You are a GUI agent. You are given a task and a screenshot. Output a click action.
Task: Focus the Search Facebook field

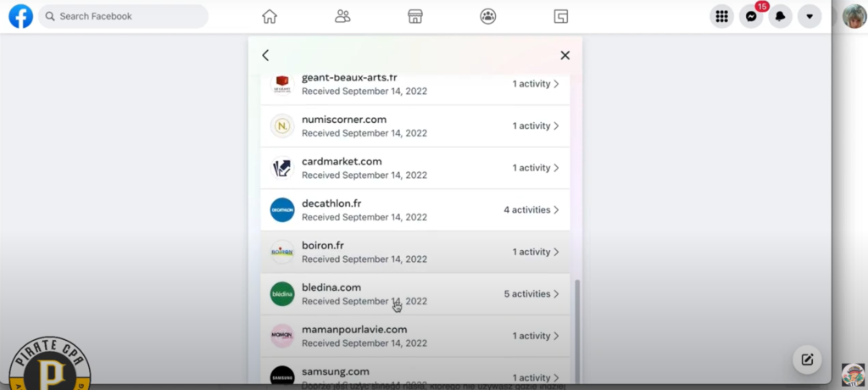(x=124, y=17)
